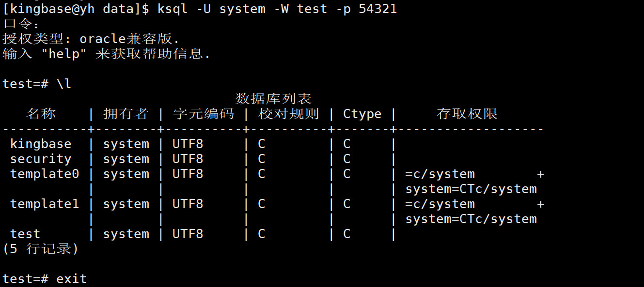Select the 拥有者 column header
The image size is (644, 287).
pyautogui.click(x=126, y=114)
